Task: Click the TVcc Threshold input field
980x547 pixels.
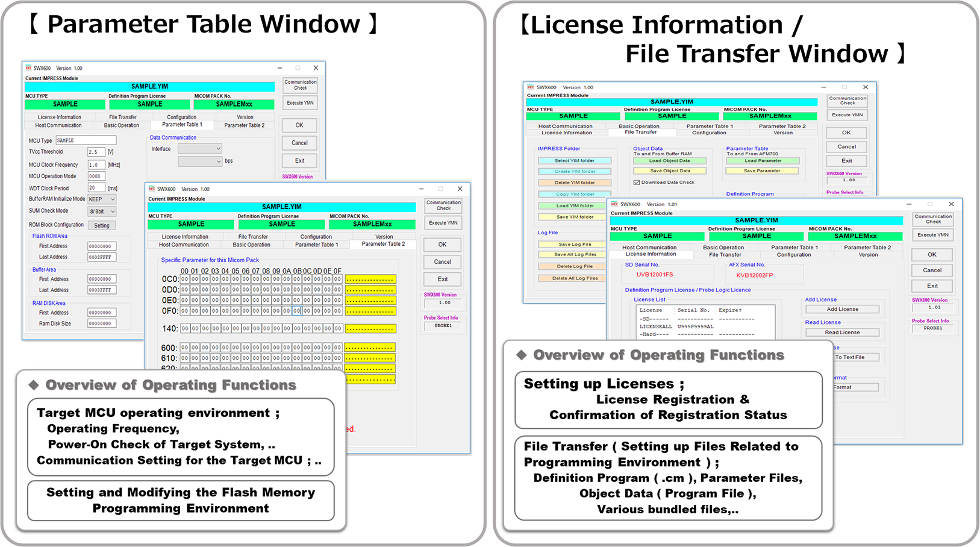Action: tap(96, 152)
